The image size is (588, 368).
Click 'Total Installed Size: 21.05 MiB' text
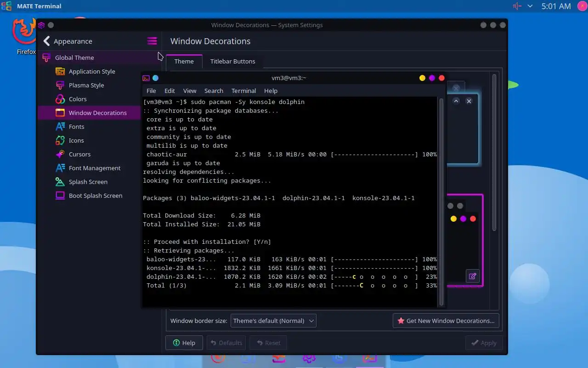(x=202, y=224)
